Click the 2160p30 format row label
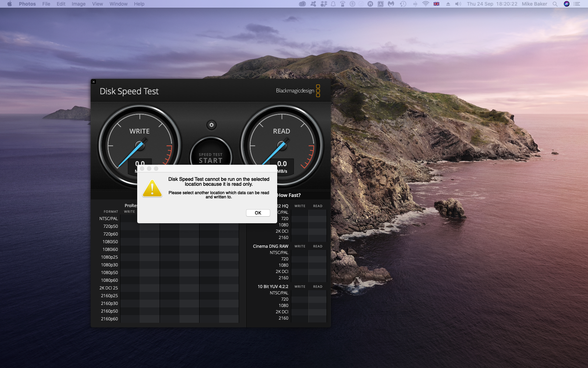The image size is (588, 368). (109, 304)
